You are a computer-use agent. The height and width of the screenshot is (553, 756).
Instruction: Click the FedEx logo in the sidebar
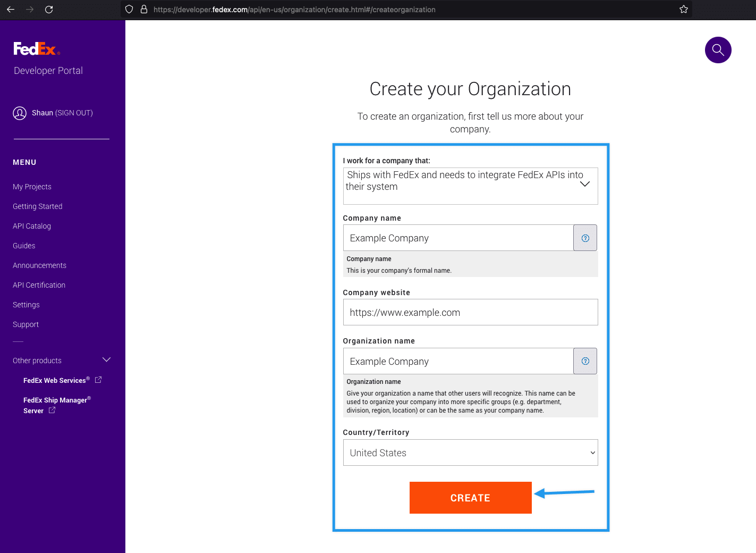(37, 48)
